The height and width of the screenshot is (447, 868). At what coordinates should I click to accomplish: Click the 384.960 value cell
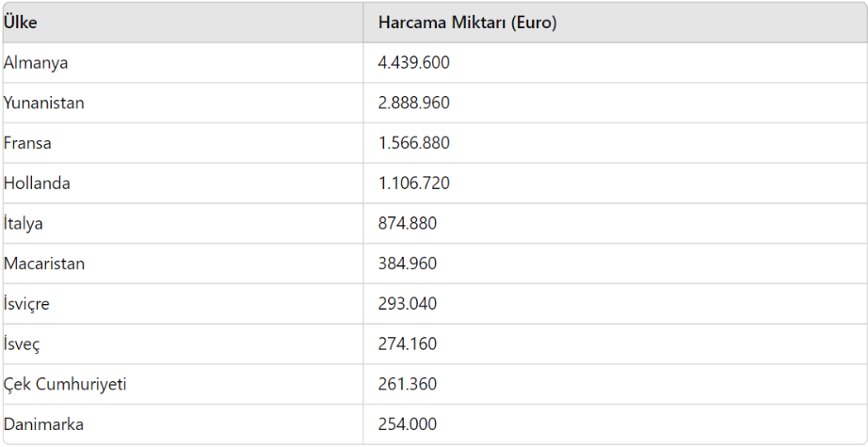(x=408, y=264)
